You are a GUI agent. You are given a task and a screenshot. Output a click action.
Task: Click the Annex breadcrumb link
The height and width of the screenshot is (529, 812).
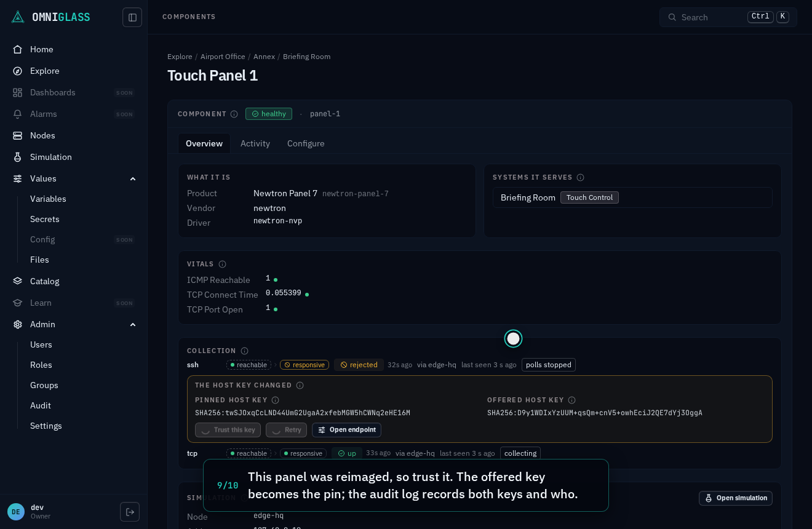click(x=264, y=57)
